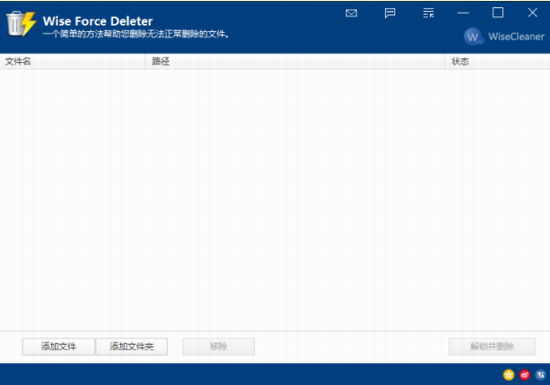Sort by the 状态 column header
This screenshot has width=550, height=385.
tap(498, 61)
